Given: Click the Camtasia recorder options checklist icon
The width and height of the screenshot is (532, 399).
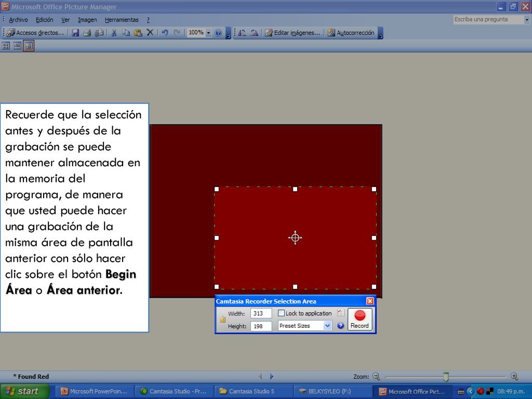Looking at the screenshot, I should coord(341,313).
